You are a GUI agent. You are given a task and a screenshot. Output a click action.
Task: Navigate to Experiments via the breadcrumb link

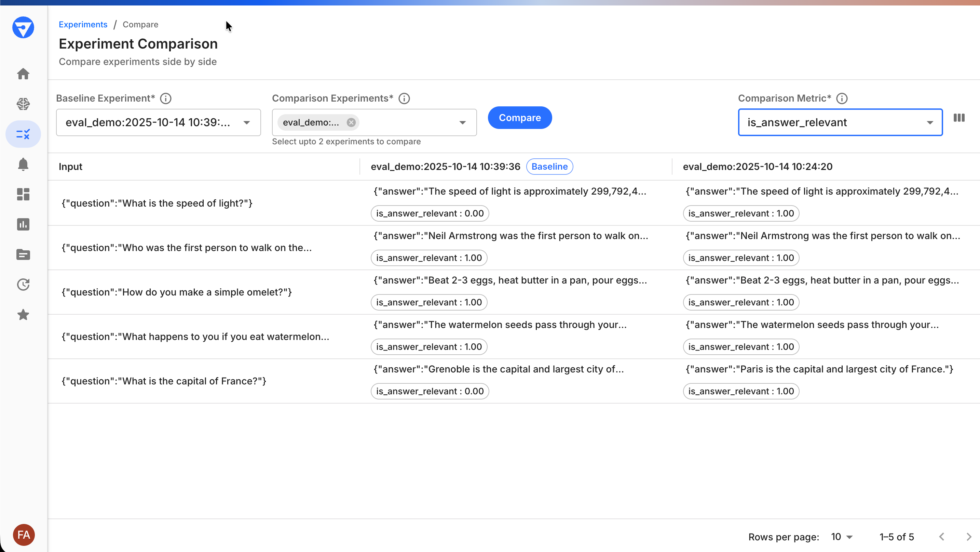[x=83, y=24]
